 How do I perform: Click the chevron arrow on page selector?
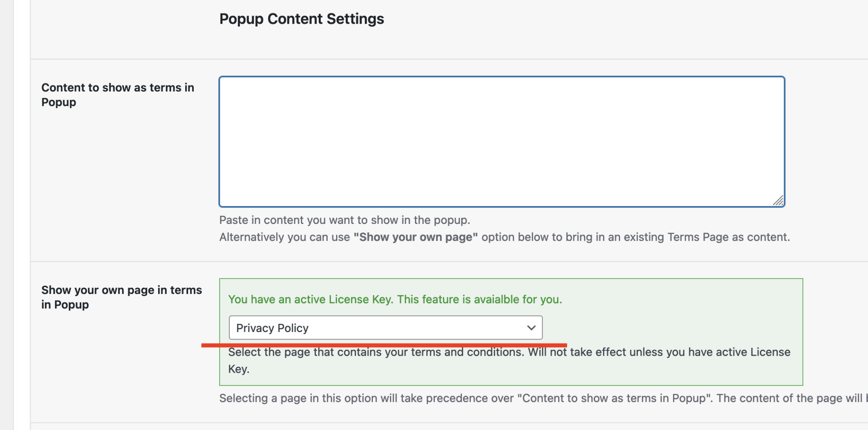[x=531, y=328]
